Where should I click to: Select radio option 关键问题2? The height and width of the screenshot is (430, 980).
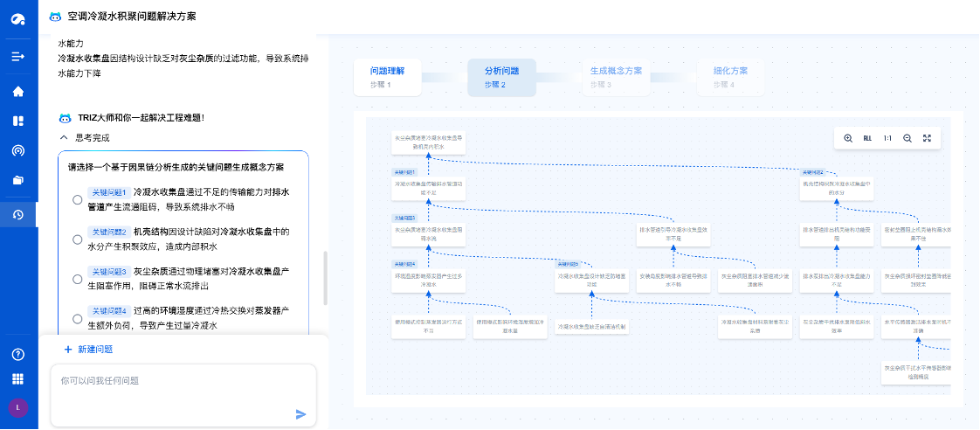(78, 239)
